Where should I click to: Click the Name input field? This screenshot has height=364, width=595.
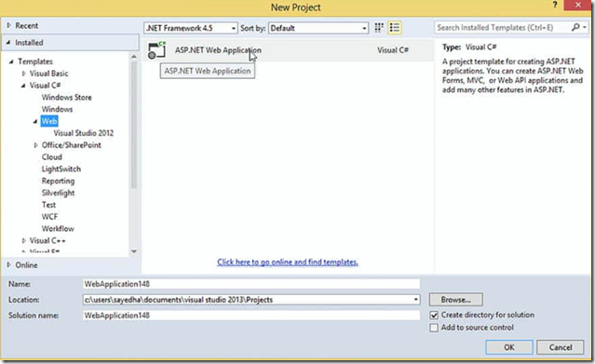pos(251,284)
